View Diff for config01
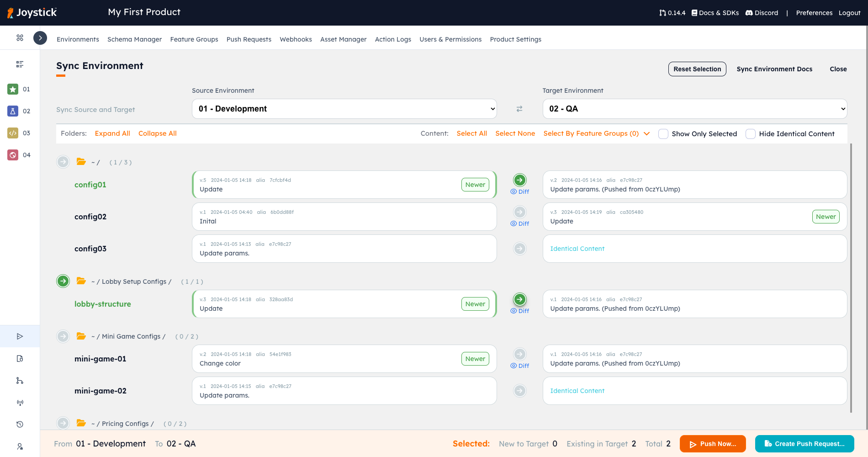868x457 pixels. click(520, 192)
